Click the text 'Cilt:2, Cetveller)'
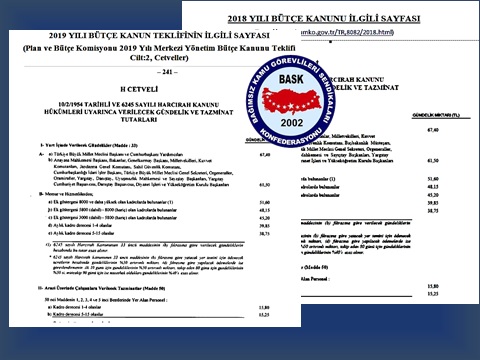 pos(159,58)
